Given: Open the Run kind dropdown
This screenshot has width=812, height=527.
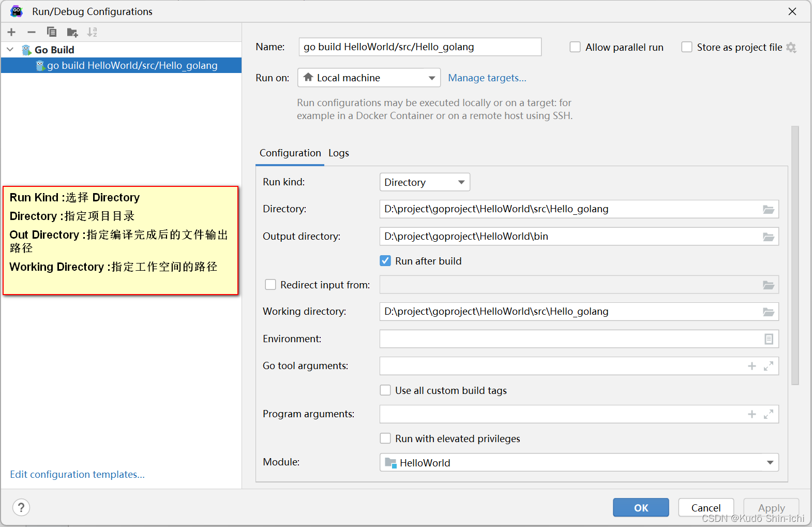Looking at the screenshot, I should coord(425,182).
